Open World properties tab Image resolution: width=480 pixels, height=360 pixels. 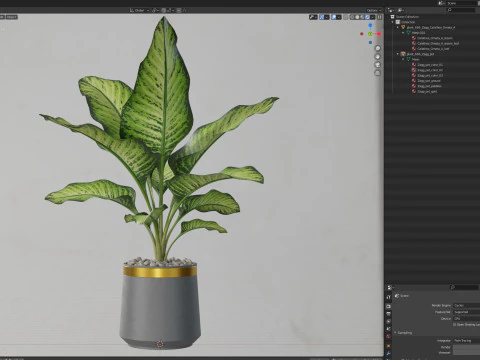[x=388, y=336]
